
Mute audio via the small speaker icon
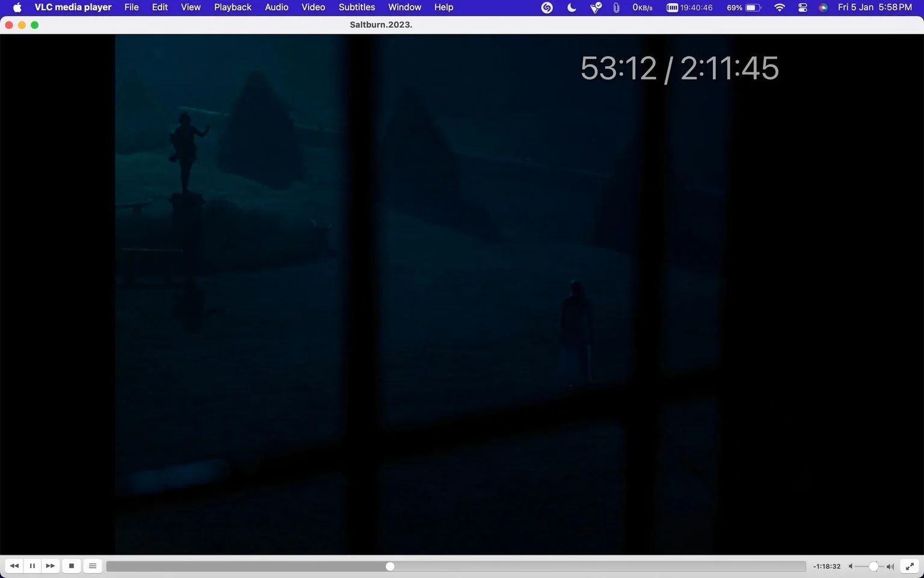(851, 567)
